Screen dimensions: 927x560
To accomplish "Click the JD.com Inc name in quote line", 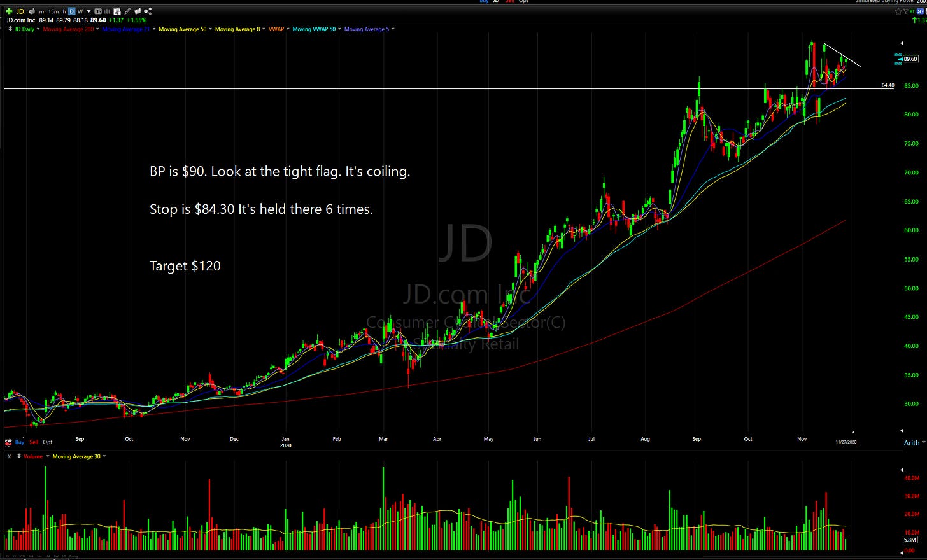I will [20, 20].
